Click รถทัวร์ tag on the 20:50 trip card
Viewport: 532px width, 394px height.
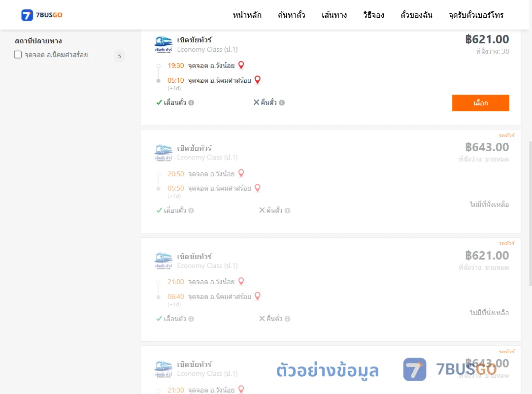[x=506, y=135]
